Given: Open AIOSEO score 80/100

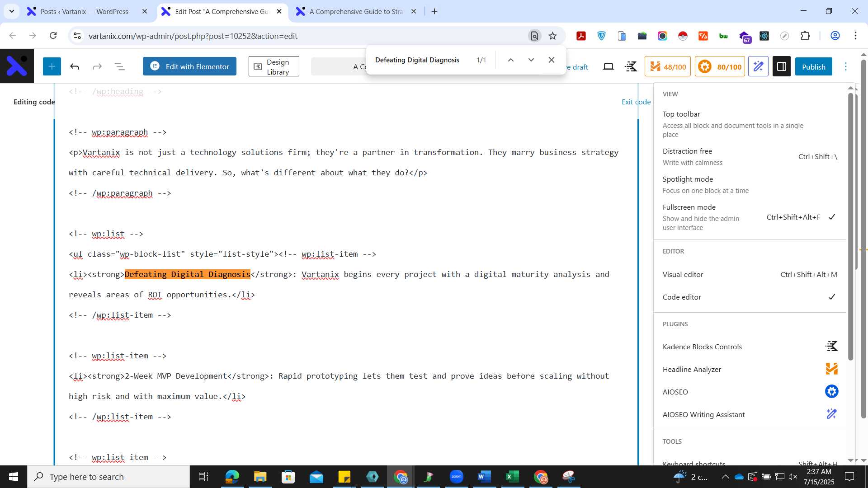Looking at the screenshot, I should (x=720, y=67).
